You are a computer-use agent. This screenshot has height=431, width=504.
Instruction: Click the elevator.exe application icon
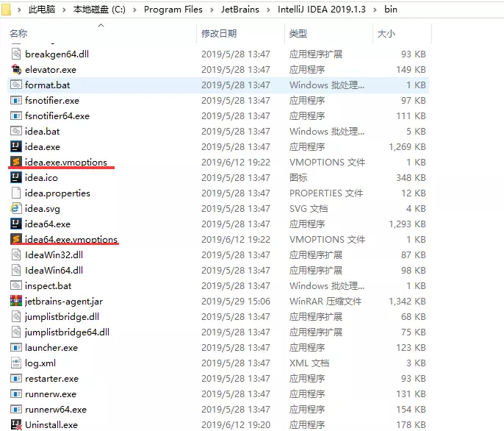coord(16,69)
